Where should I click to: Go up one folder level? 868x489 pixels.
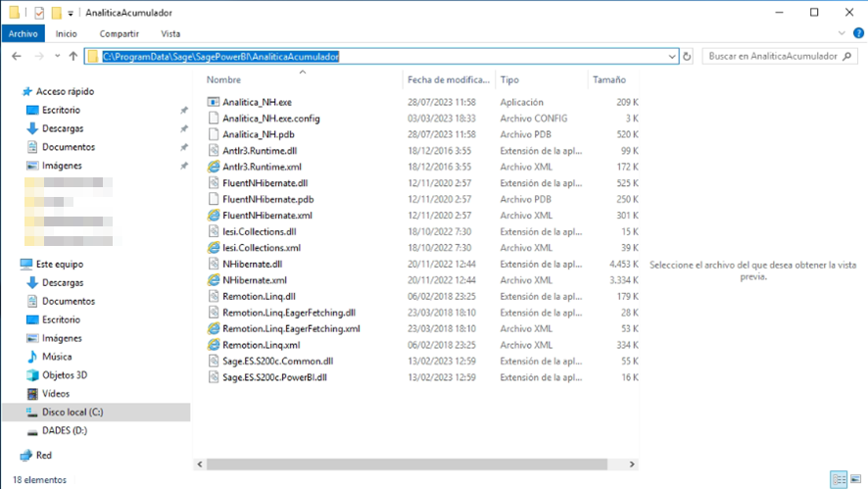[x=73, y=56]
